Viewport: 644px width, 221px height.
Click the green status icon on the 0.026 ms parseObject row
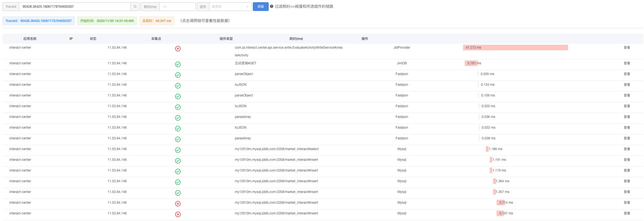click(x=178, y=75)
